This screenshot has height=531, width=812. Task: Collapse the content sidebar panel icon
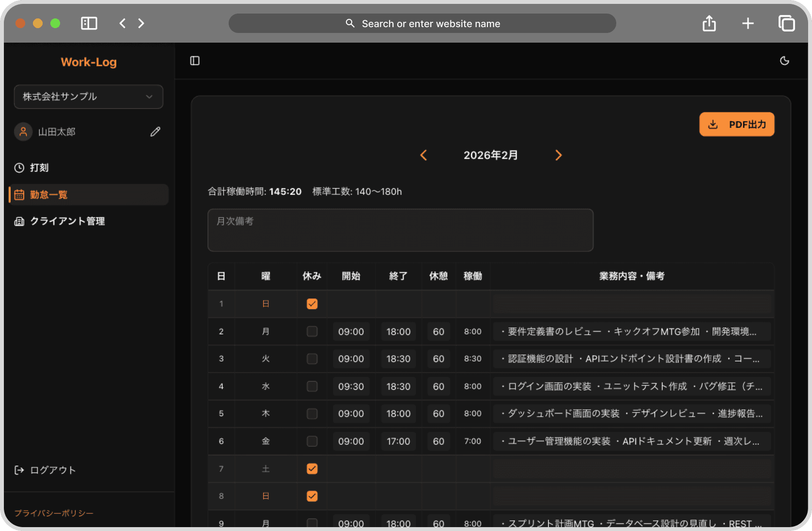194,61
